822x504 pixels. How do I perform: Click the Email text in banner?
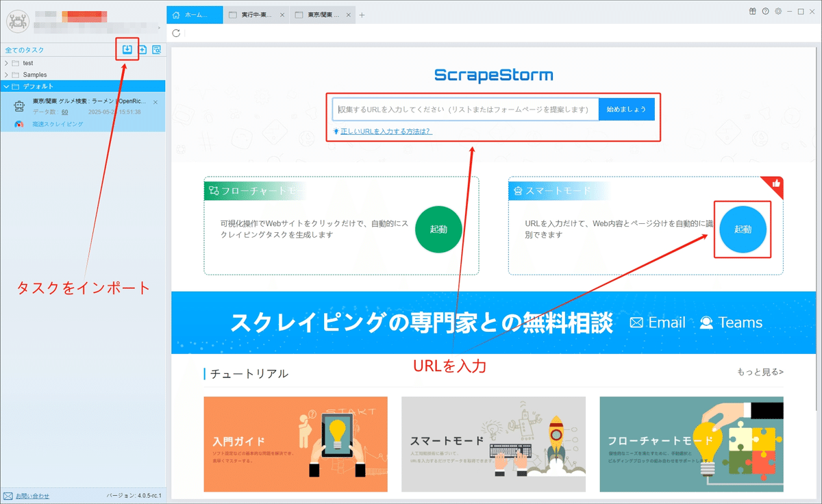click(x=667, y=323)
